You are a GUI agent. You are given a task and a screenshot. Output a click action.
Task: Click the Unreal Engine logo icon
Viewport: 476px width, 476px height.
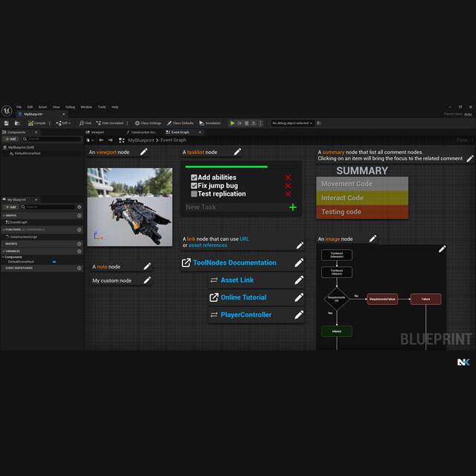tap(7, 111)
